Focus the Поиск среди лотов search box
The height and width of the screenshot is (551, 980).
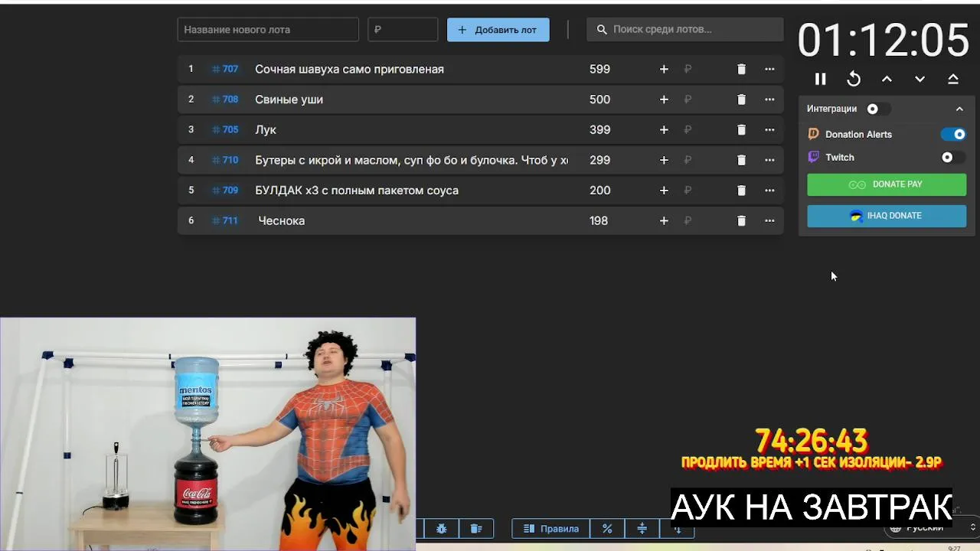pyautogui.click(x=685, y=30)
